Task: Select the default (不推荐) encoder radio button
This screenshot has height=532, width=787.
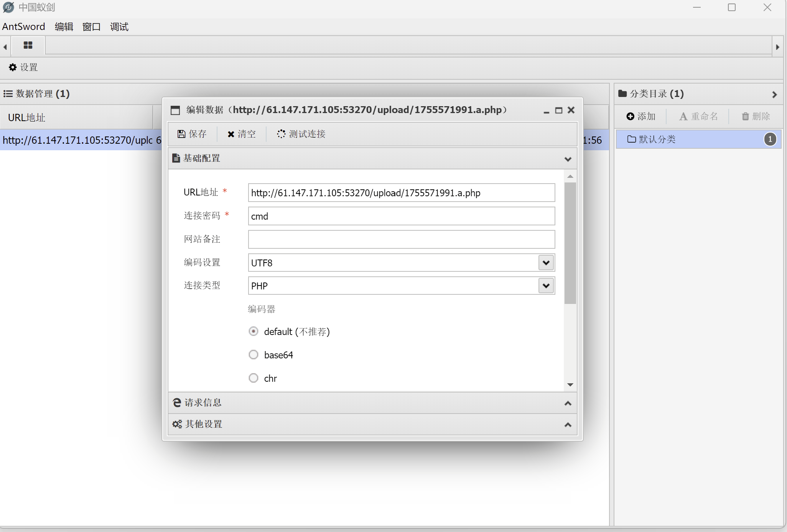Action: pos(254,331)
